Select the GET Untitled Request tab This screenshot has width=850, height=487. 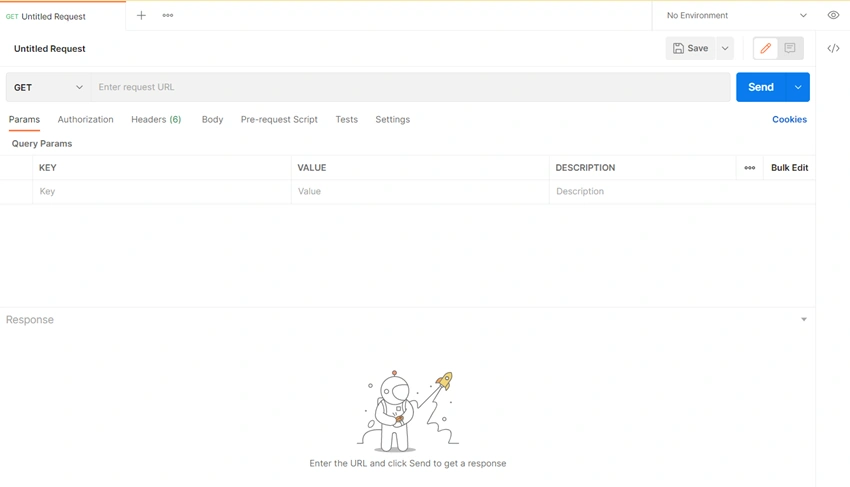[x=62, y=16]
